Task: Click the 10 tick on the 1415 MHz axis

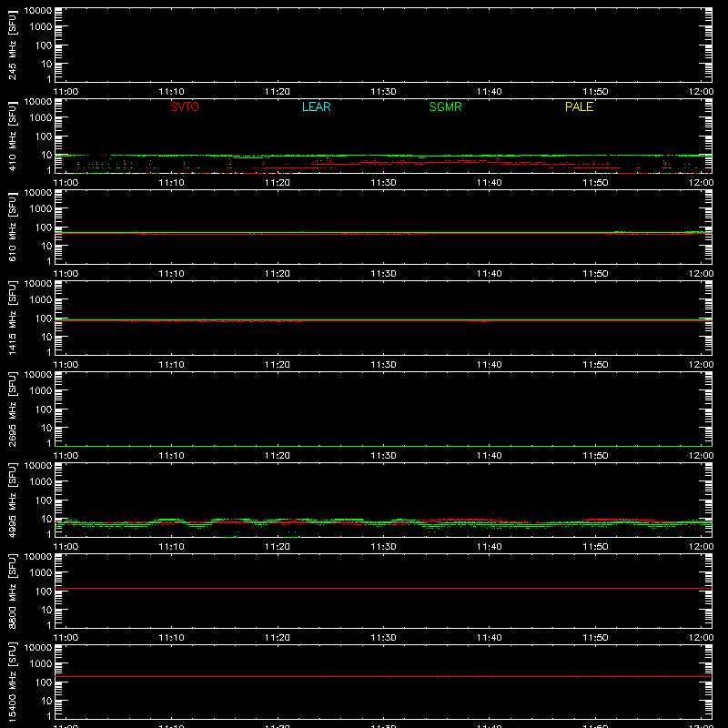Action: click(47, 337)
